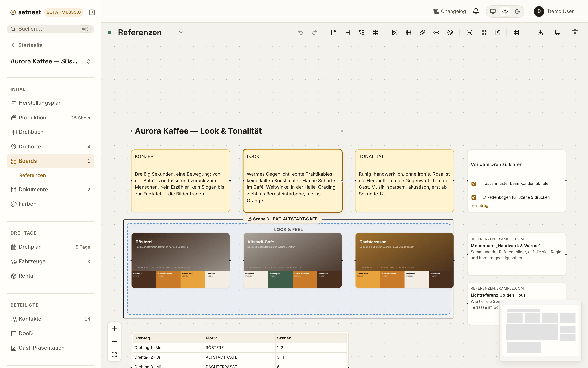Toggle the grid icon near download
Viewport: 588px width, 368px height.
pos(516,32)
